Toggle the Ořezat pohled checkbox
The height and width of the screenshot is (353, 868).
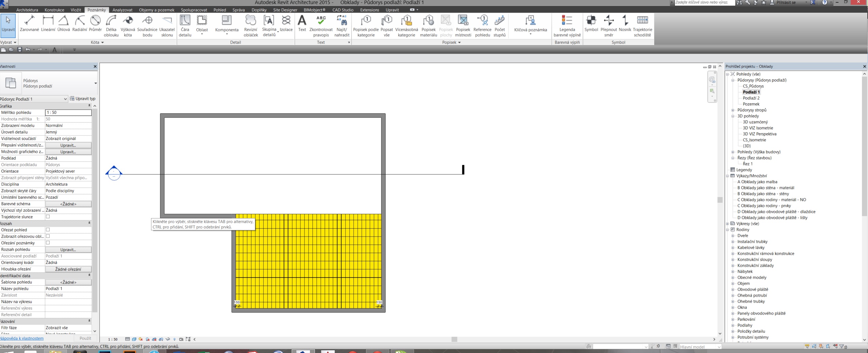(x=48, y=230)
